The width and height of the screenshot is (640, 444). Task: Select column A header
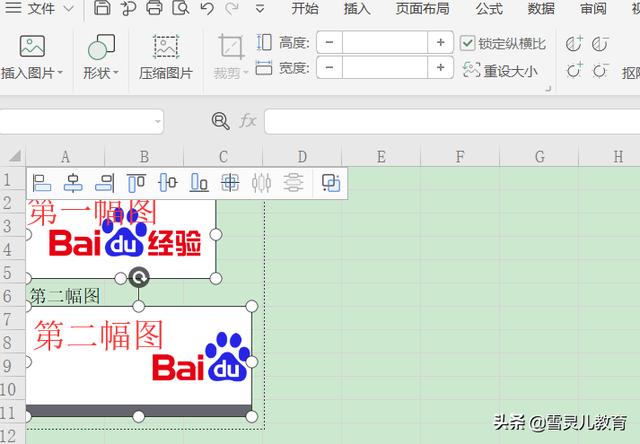65,157
